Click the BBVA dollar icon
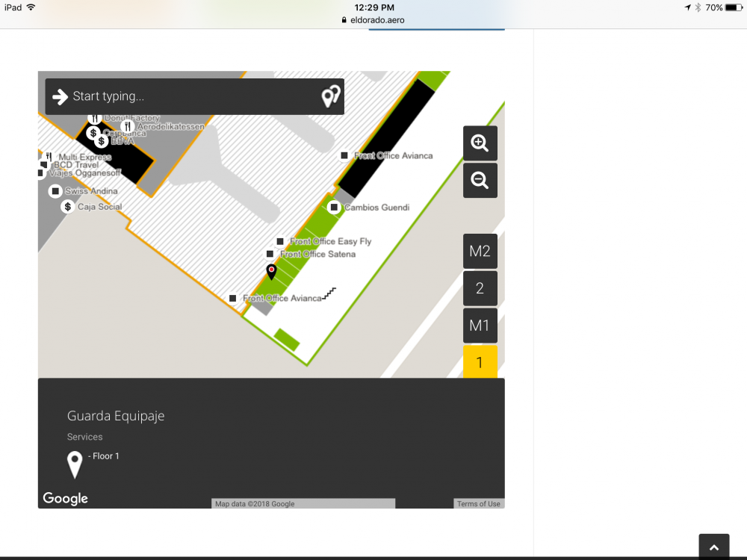Image resolution: width=747 pixels, height=560 pixels. click(x=101, y=141)
